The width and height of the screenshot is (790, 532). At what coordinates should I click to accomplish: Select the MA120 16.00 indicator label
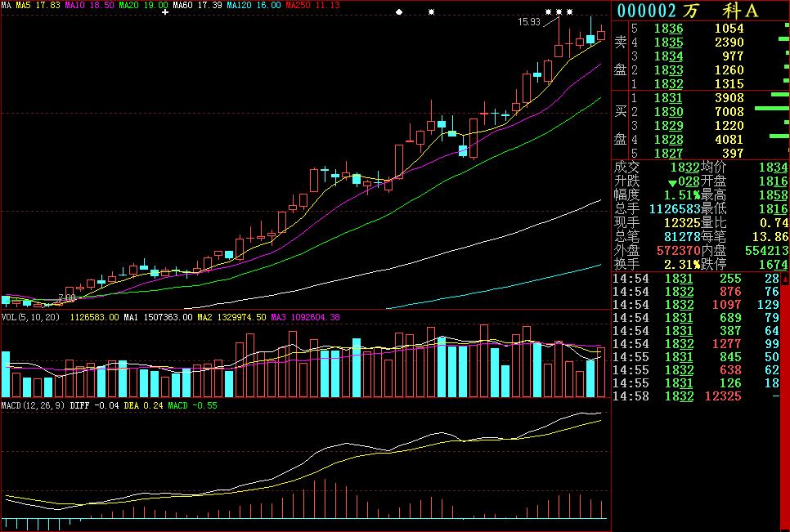(254, 5)
